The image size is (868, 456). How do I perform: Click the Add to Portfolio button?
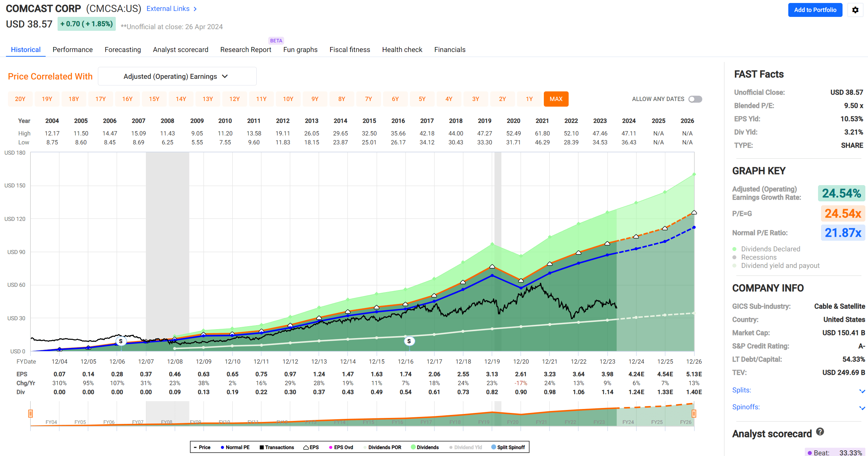tap(815, 10)
